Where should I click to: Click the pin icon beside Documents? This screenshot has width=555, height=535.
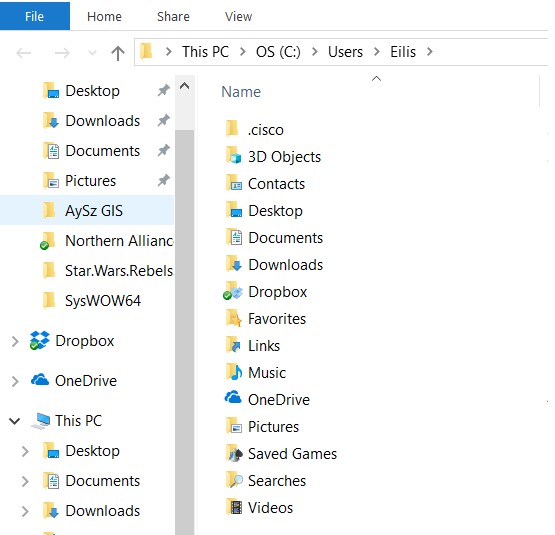(x=164, y=150)
